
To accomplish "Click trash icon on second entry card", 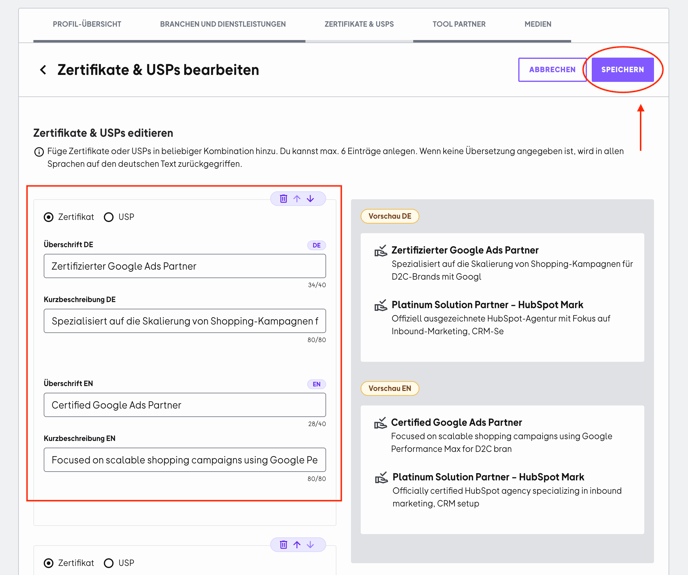I will click(x=283, y=545).
